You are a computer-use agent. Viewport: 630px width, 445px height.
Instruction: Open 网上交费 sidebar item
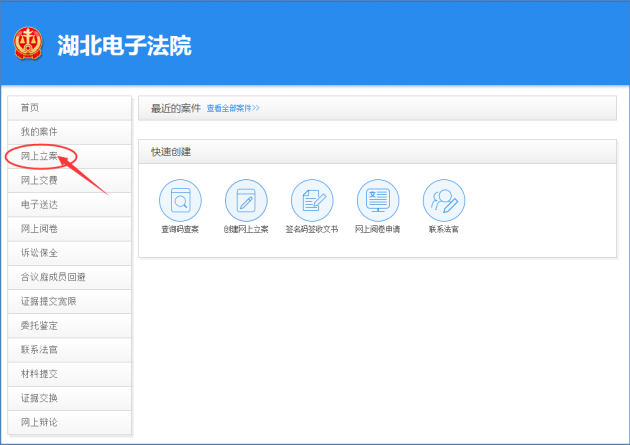[69, 180]
